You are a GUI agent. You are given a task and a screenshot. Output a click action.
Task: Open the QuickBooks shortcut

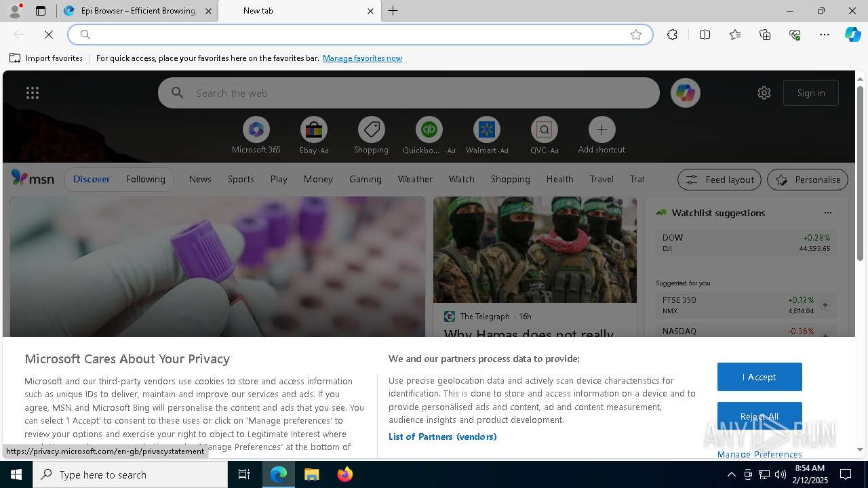coord(429,136)
